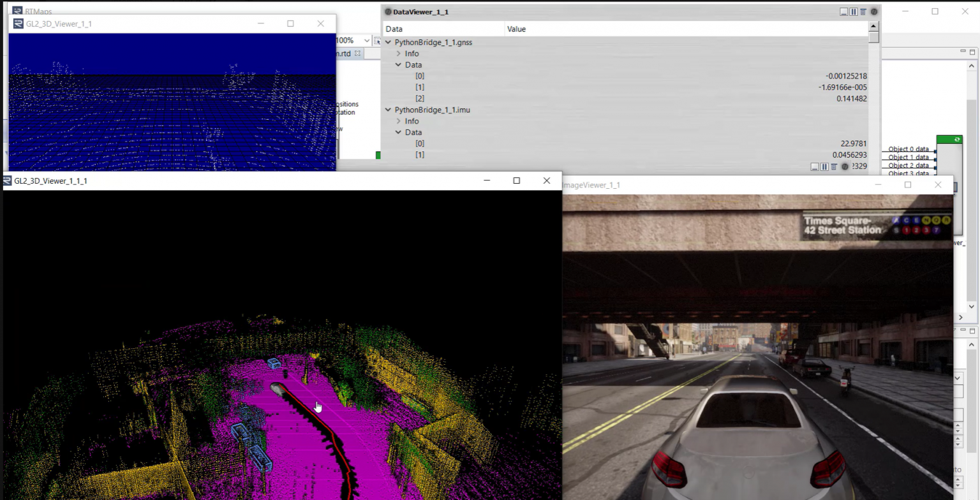Maximize the ImageViewer_1_1 window
The image size is (980, 500).
[x=907, y=185]
